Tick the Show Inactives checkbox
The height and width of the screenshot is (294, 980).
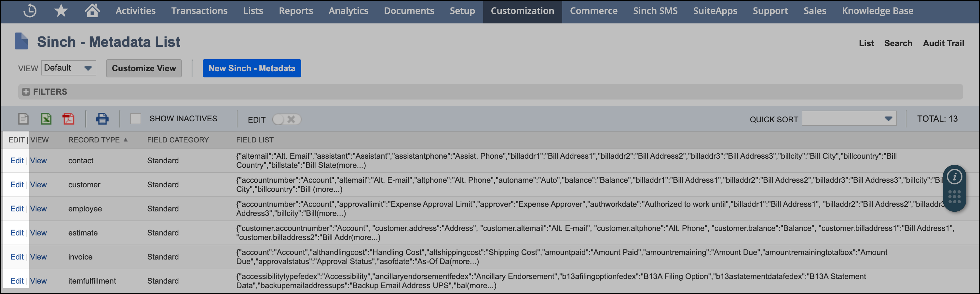135,119
